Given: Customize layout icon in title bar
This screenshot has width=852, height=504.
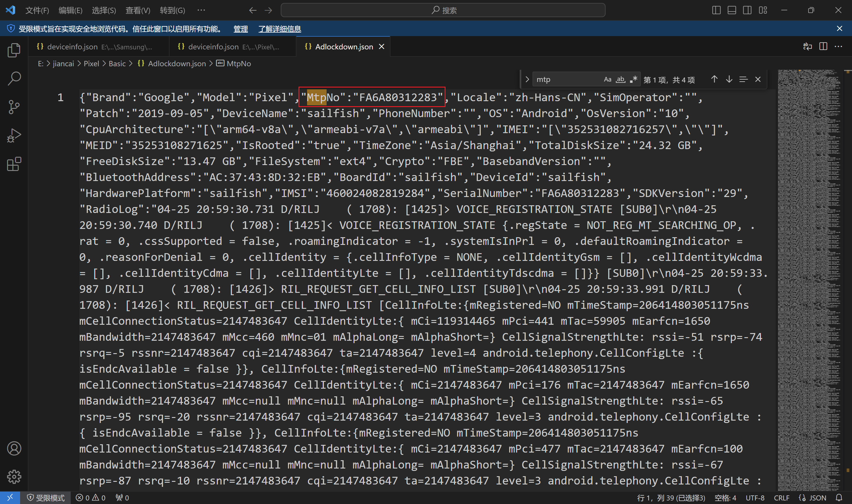Looking at the screenshot, I should [x=763, y=10].
